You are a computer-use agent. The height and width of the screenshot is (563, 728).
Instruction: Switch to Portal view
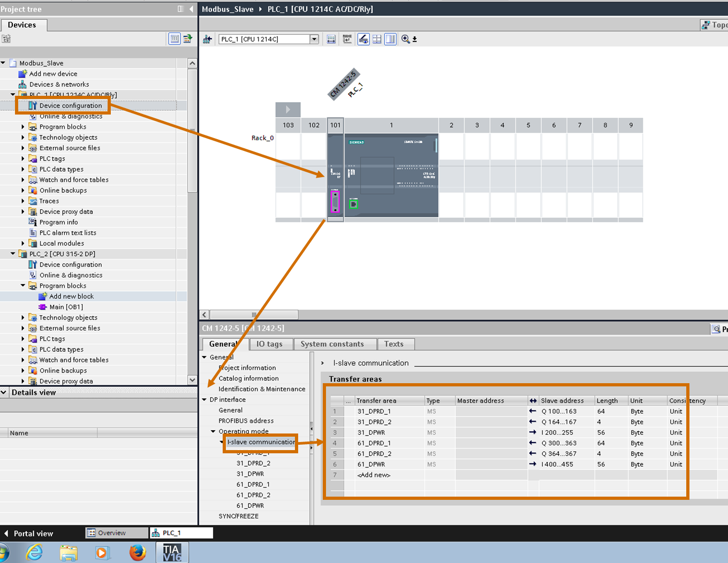coord(29,534)
